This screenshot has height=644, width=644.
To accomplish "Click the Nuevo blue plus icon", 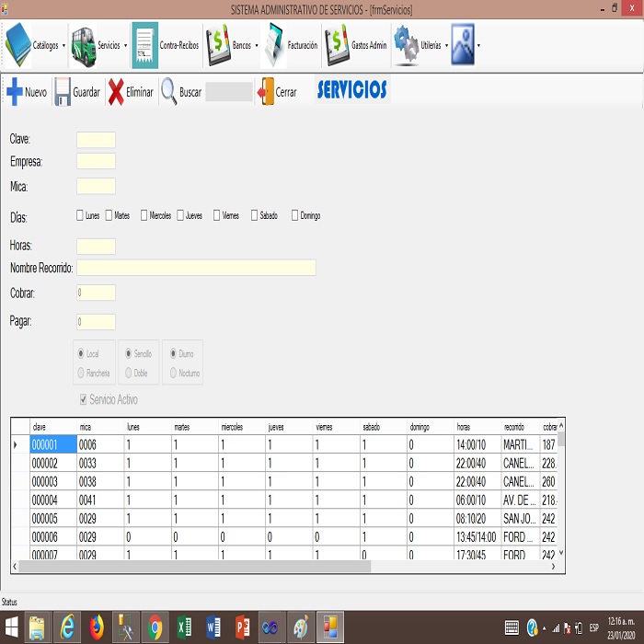I will coord(15,92).
